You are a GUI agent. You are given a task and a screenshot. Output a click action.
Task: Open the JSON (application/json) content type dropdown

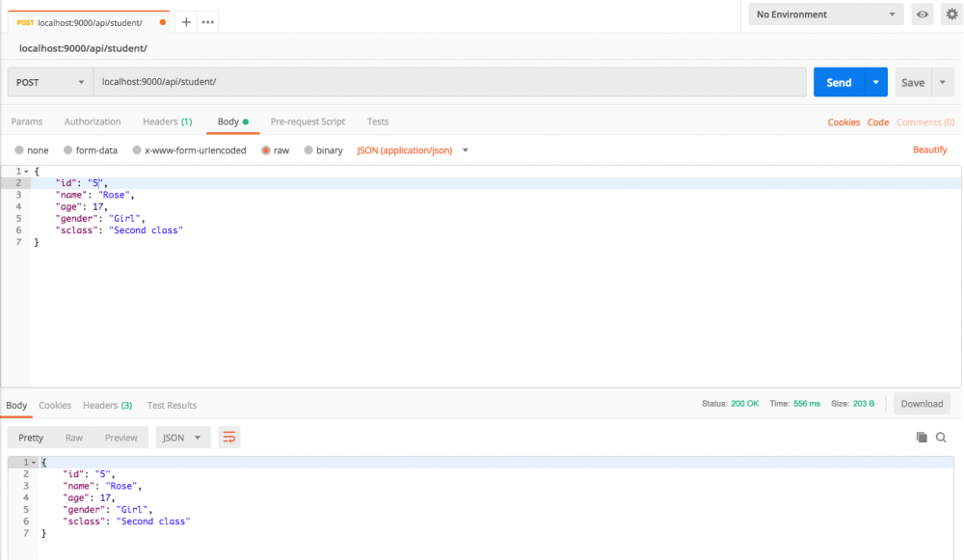[x=411, y=149]
